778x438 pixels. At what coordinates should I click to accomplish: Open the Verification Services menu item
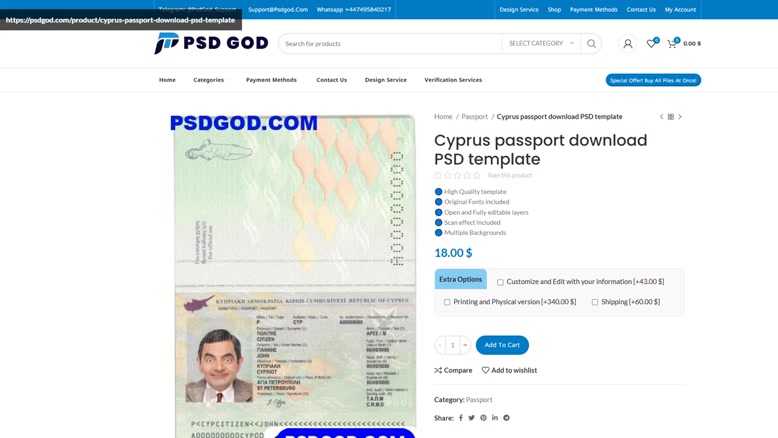pos(453,80)
